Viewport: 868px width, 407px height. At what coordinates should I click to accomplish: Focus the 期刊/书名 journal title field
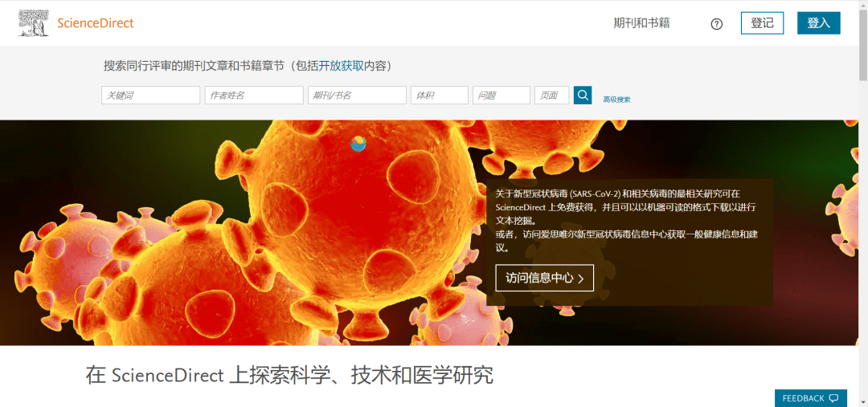coord(357,95)
